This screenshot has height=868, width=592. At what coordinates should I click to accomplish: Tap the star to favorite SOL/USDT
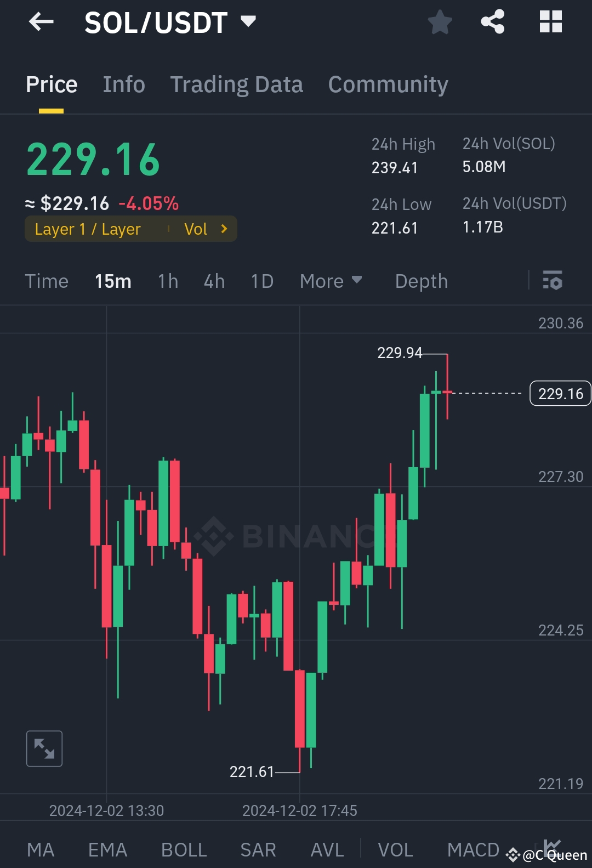[440, 22]
